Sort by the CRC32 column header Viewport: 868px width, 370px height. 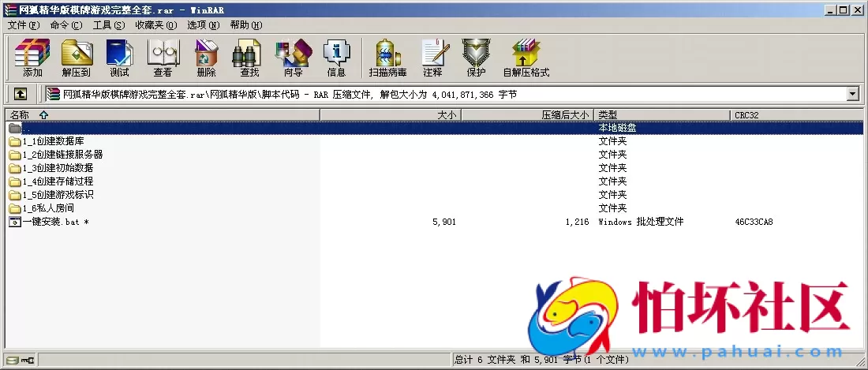[797, 115]
